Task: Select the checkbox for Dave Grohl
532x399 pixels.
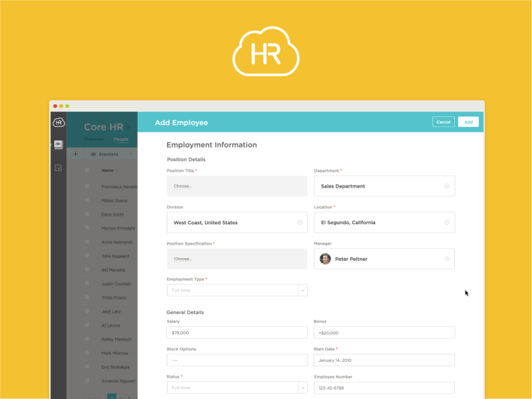Action: (87, 214)
